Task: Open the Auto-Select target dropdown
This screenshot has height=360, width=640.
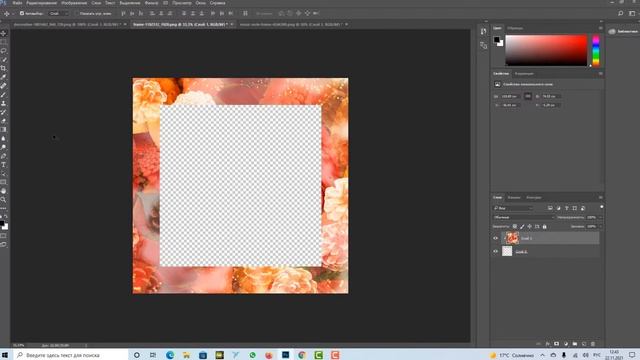Action: [x=58, y=13]
